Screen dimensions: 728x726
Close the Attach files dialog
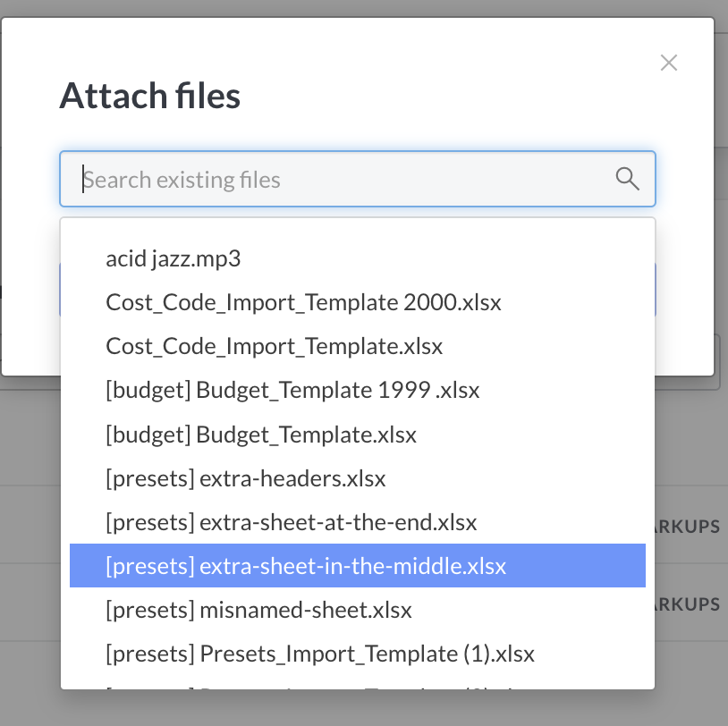[669, 63]
